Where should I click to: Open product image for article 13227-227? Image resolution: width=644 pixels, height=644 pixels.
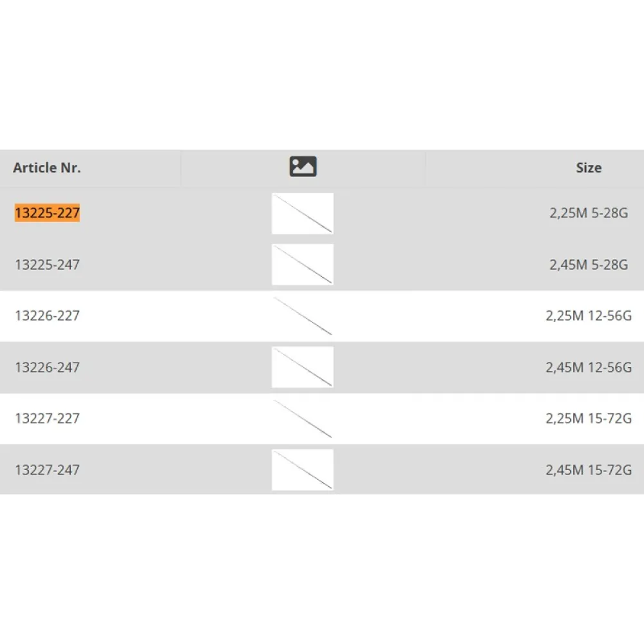tap(303, 419)
